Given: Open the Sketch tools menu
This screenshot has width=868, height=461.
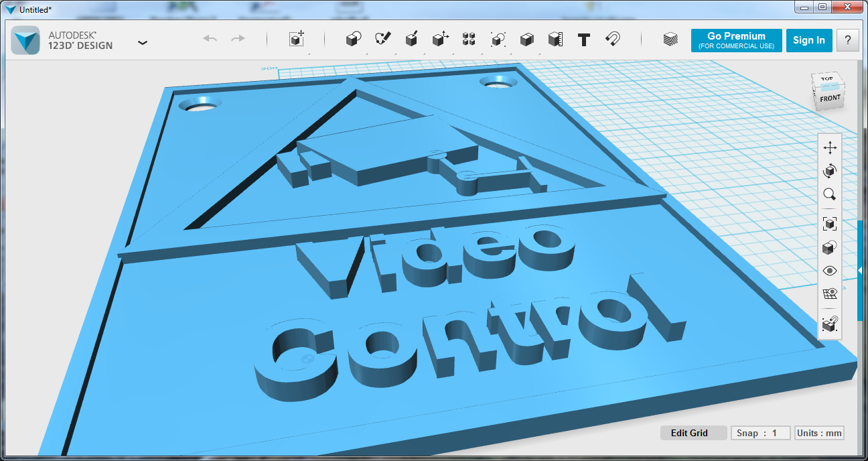Looking at the screenshot, I should (x=382, y=40).
